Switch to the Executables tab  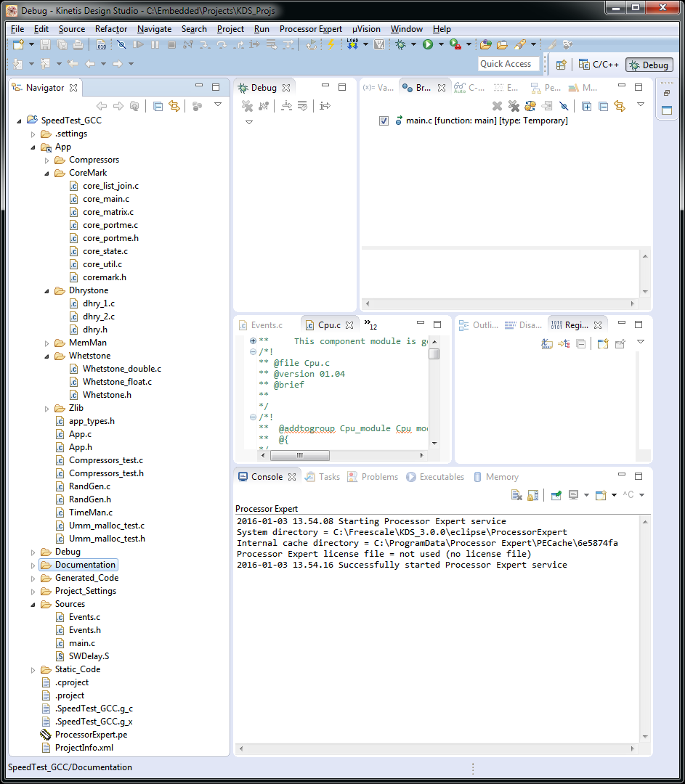pos(435,477)
